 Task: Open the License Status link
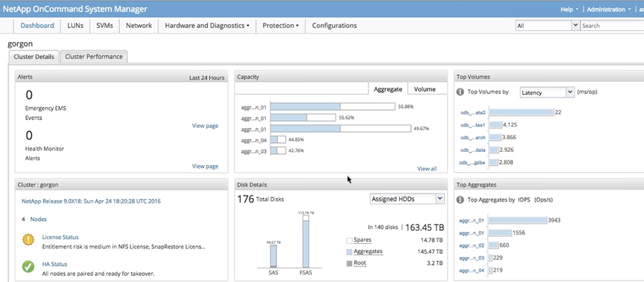coord(60,237)
